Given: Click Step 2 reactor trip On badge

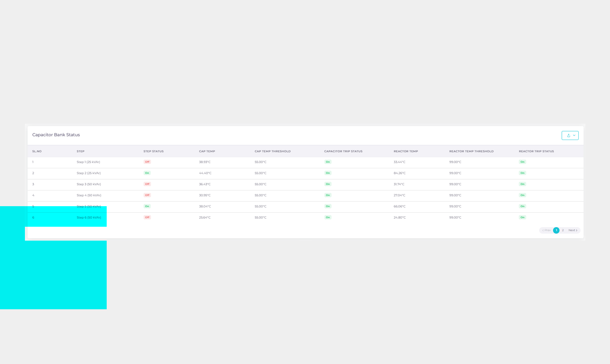Looking at the screenshot, I should pos(522,173).
